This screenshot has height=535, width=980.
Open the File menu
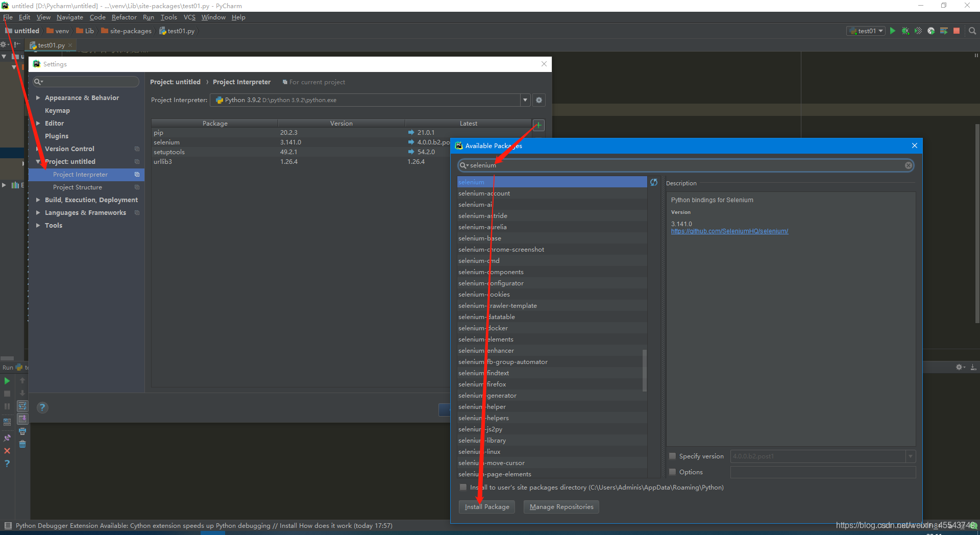click(x=8, y=17)
